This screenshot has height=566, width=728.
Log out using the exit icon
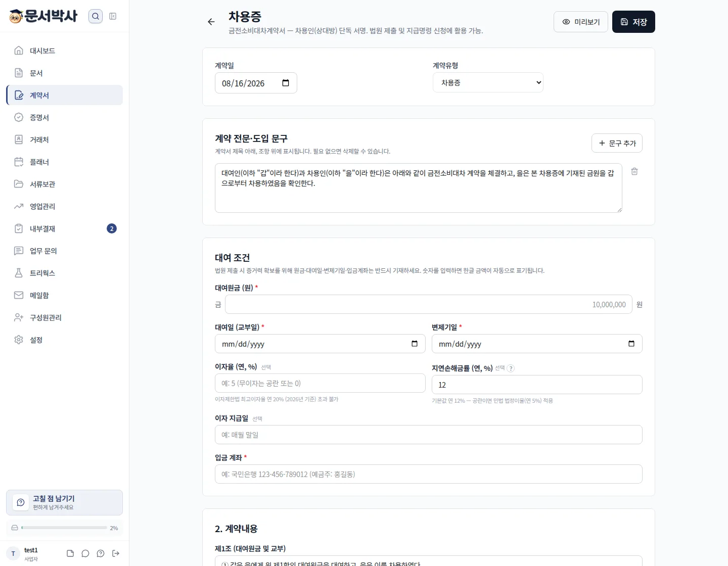click(116, 553)
